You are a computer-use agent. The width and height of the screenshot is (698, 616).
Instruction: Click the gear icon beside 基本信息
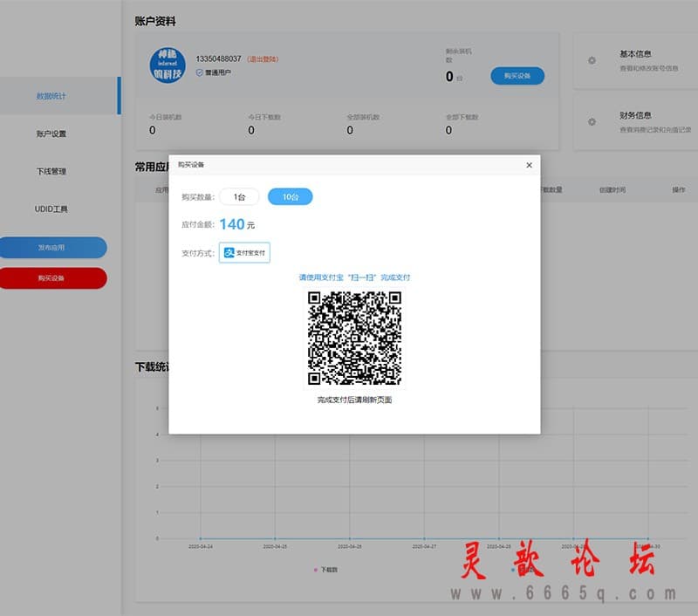(592, 60)
